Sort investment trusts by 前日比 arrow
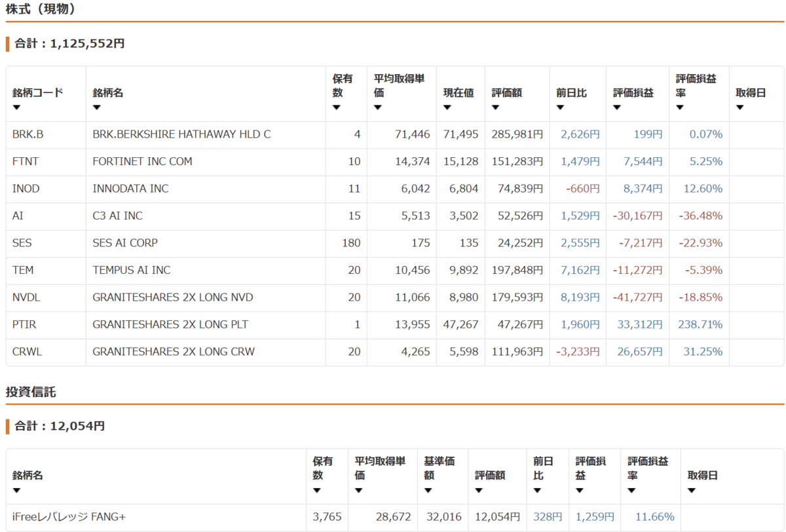 [537, 491]
